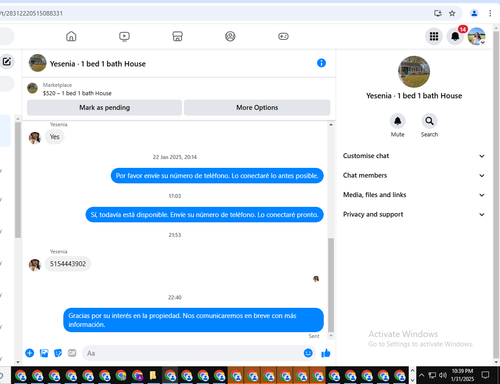Select the 'Yes' message bubble
Viewport: 500px width, 384px height.
(55, 137)
